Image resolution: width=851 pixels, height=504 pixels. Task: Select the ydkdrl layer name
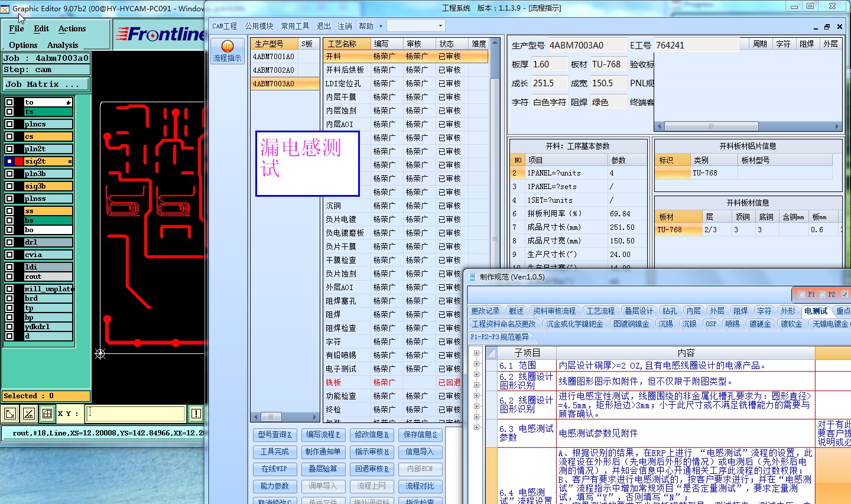point(48,327)
